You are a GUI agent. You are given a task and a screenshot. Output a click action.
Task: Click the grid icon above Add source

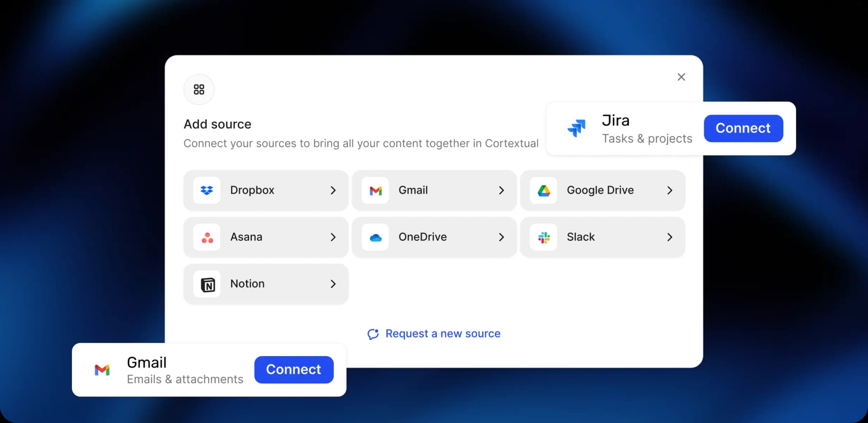pyautogui.click(x=199, y=89)
